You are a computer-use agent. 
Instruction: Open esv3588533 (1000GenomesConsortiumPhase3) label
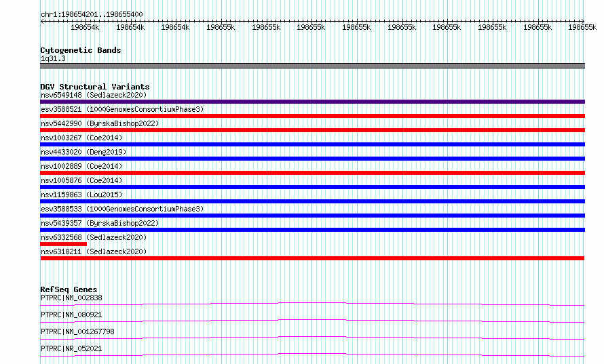click(x=122, y=209)
